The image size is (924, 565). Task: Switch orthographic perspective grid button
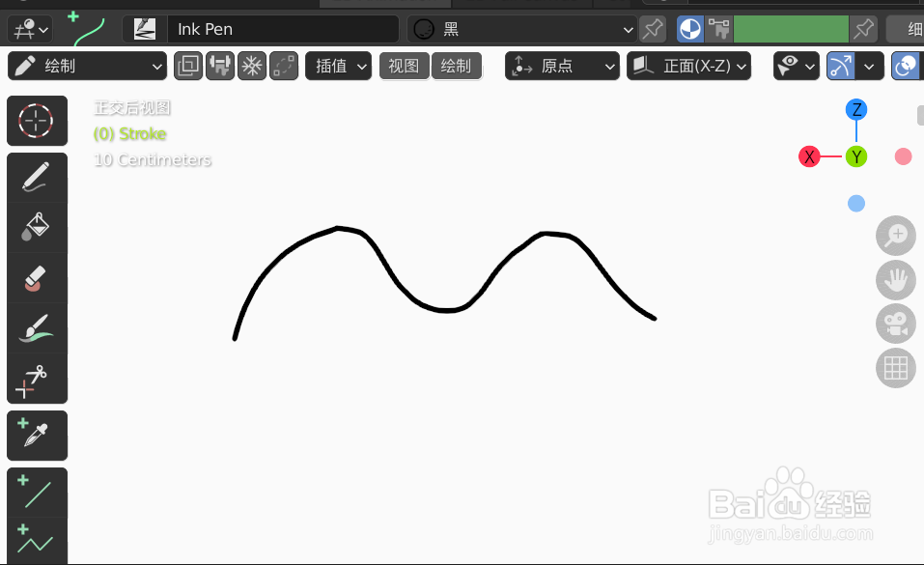pos(896,368)
